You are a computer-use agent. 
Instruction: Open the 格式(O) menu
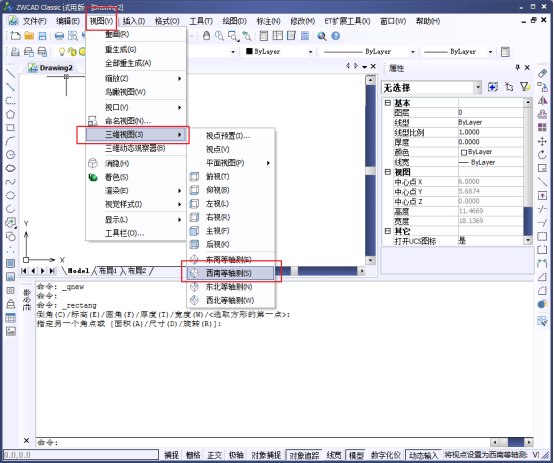pos(167,21)
